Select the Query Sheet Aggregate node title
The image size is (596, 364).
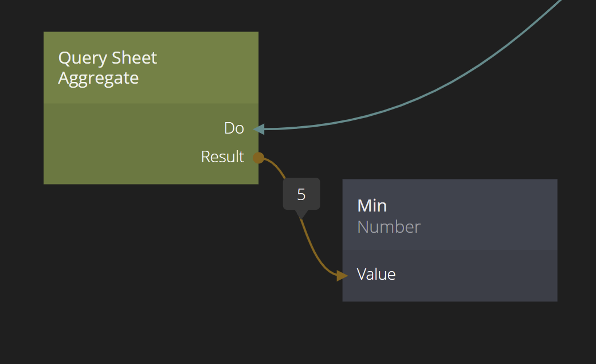107,58
